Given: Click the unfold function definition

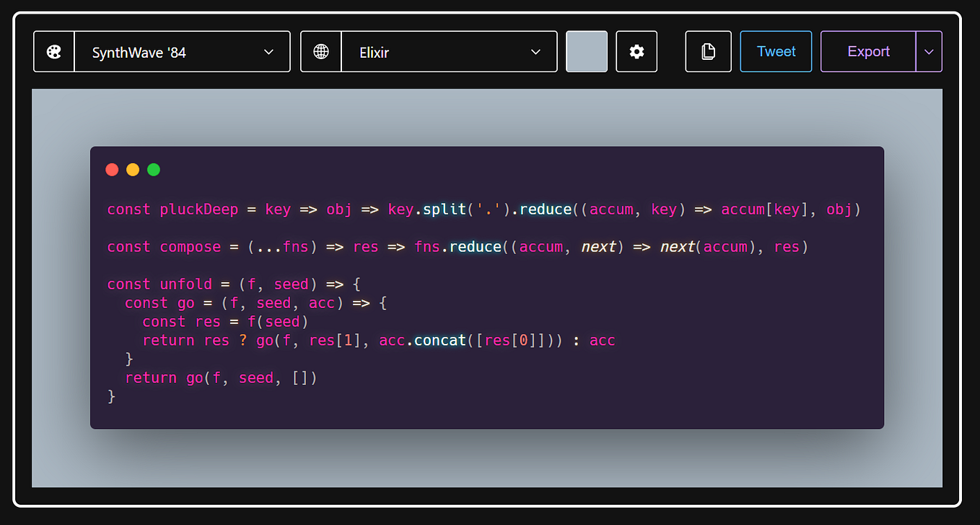Looking at the screenshot, I should pos(185,284).
